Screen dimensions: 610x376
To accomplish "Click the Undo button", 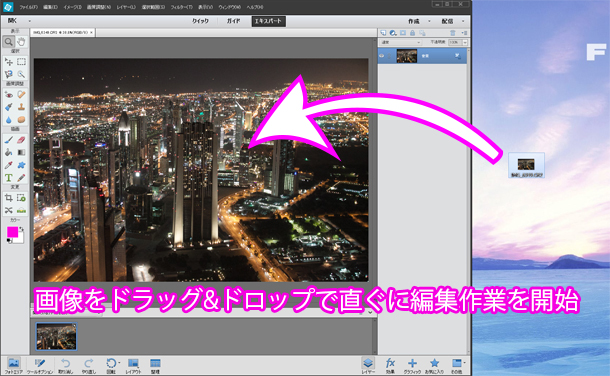I will 65,366.
